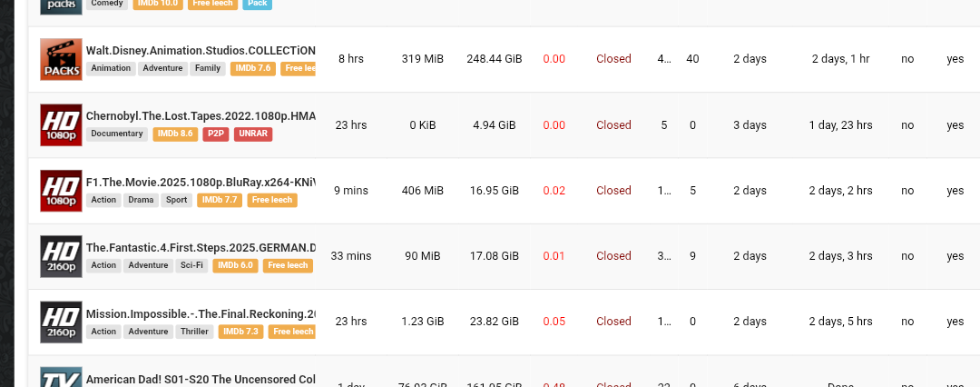Open F1.The.Movie.2025 torrent title

coord(201,182)
